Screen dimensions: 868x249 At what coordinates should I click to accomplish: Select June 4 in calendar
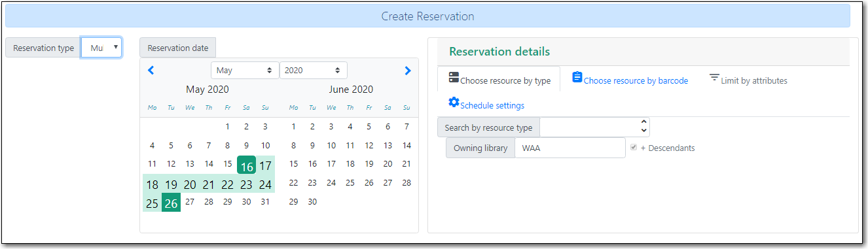tap(350, 127)
